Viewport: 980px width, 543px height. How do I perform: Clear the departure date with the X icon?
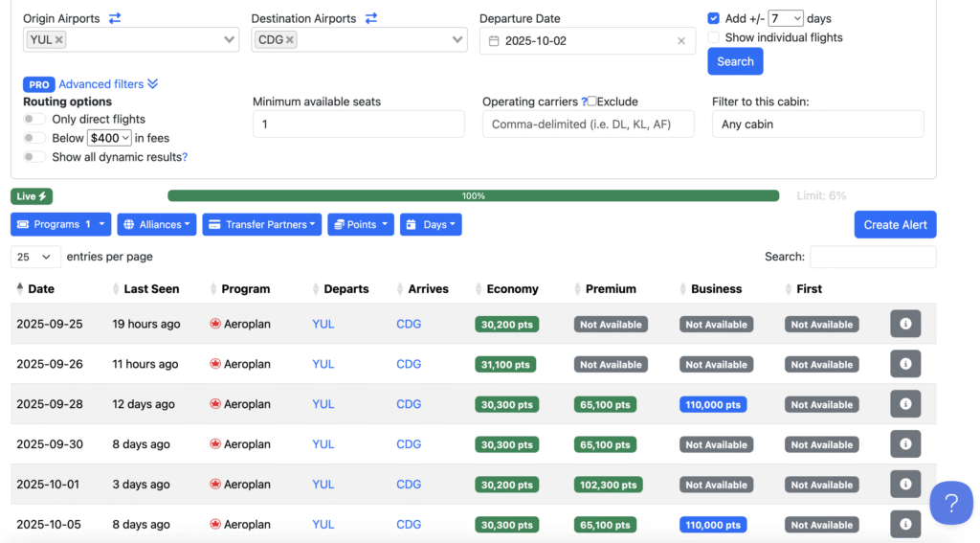pos(681,41)
